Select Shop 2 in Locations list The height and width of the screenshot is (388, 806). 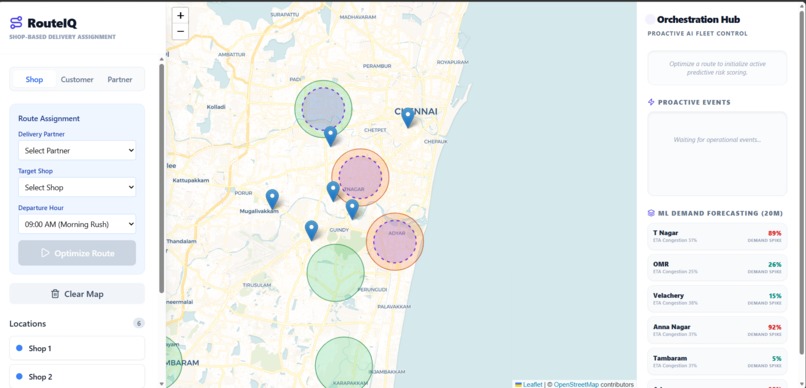pos(77,376)
